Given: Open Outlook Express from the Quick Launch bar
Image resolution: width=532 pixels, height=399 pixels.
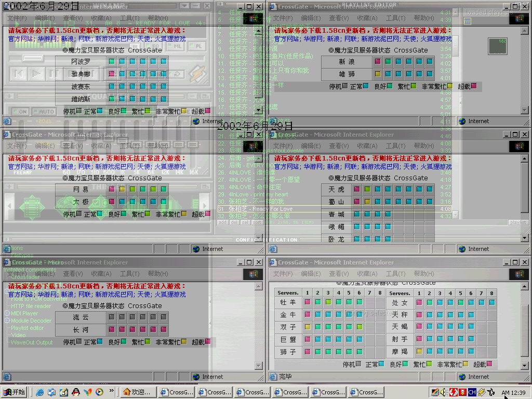Looking at the screenshot, I should coord(51,392).
